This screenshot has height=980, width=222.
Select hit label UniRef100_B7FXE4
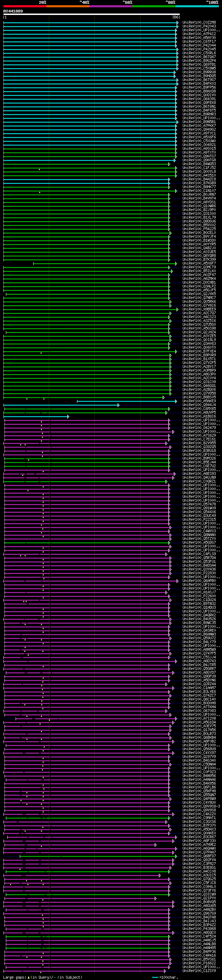(199, 351)
